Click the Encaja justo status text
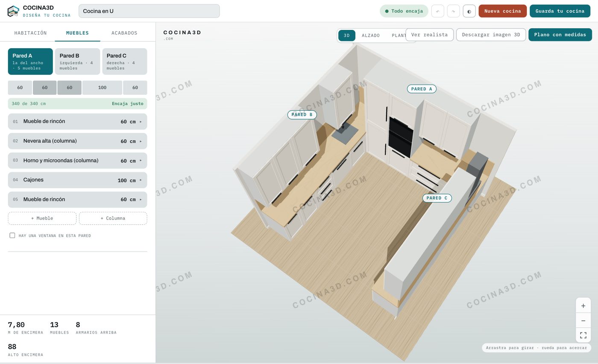The height and width of the screenshot is (364, 598). tap(127, 104)
